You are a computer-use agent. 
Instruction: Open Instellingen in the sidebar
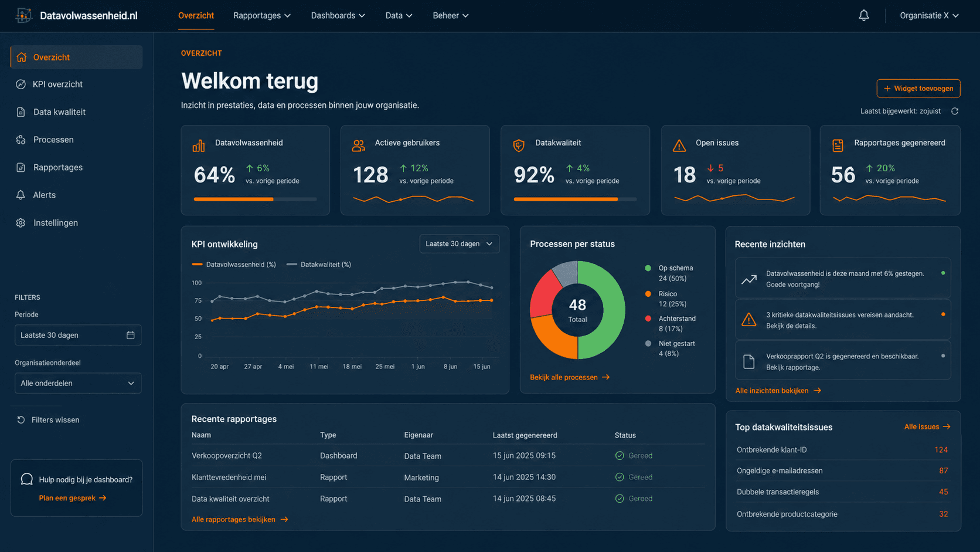click(x=76, y=223)
